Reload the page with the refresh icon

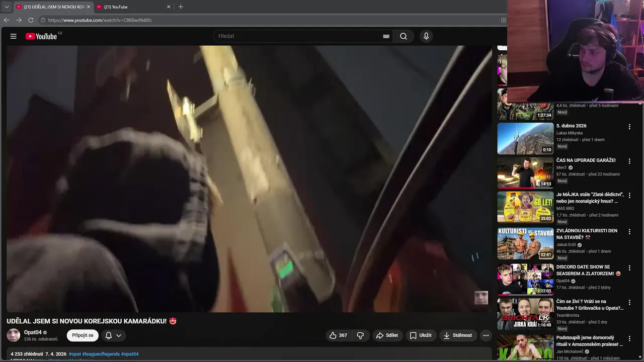(x=31, y=20)
